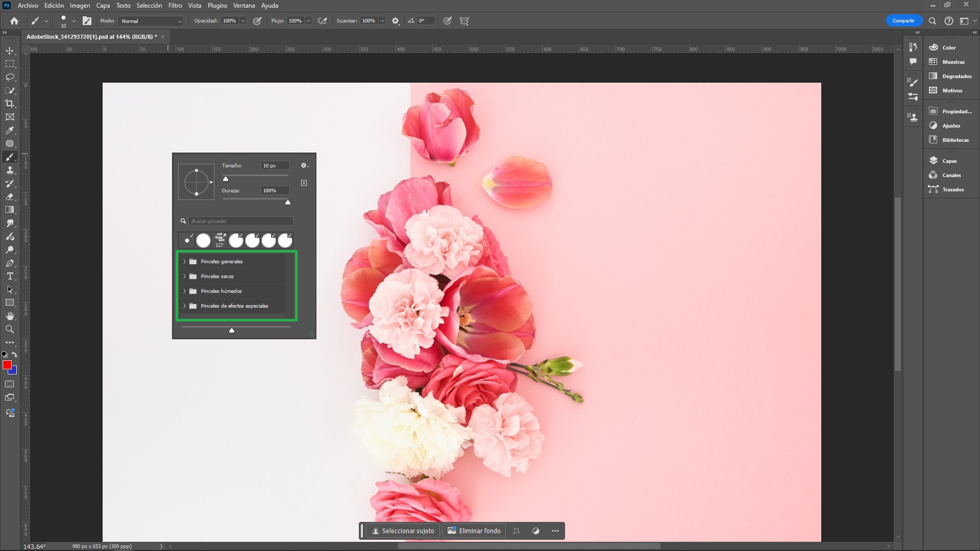Open the Comments panel icon

pos(913,61)
